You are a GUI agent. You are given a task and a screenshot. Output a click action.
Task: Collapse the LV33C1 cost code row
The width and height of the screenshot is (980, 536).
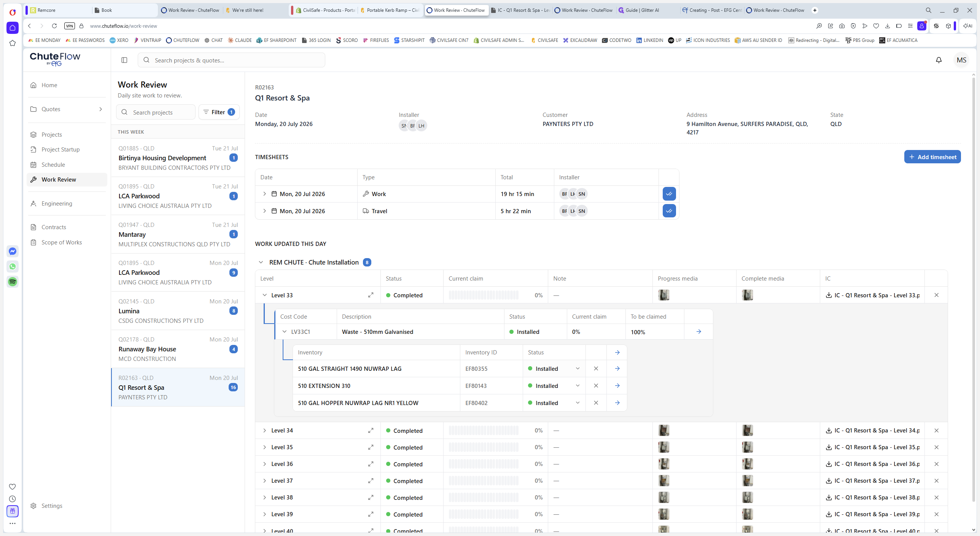tap(284, 332)
